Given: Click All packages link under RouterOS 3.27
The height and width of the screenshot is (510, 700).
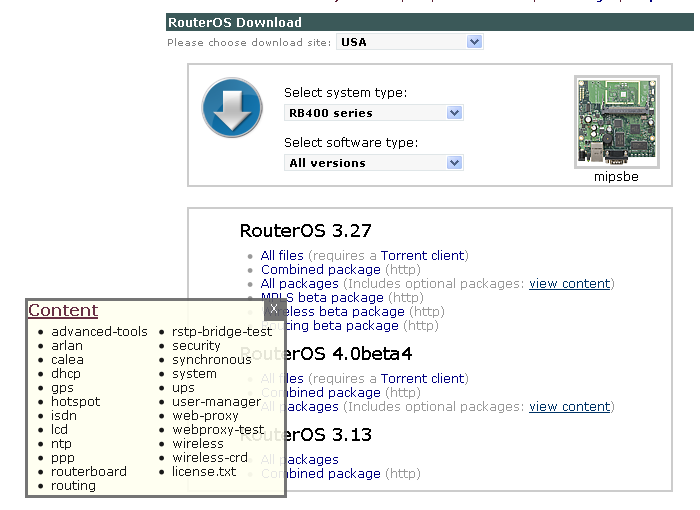Looking at the screenshot, I should pos(300,284).
